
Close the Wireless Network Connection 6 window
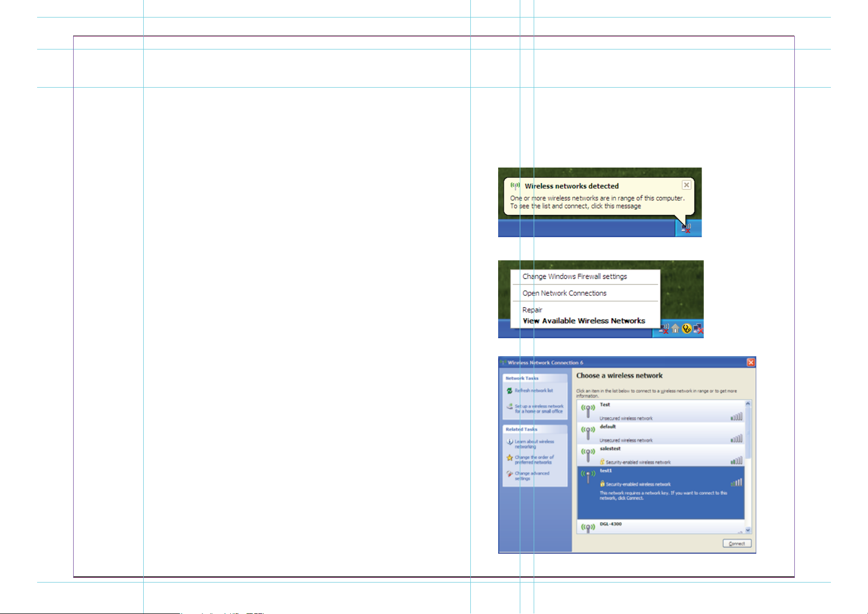[751, 362]
